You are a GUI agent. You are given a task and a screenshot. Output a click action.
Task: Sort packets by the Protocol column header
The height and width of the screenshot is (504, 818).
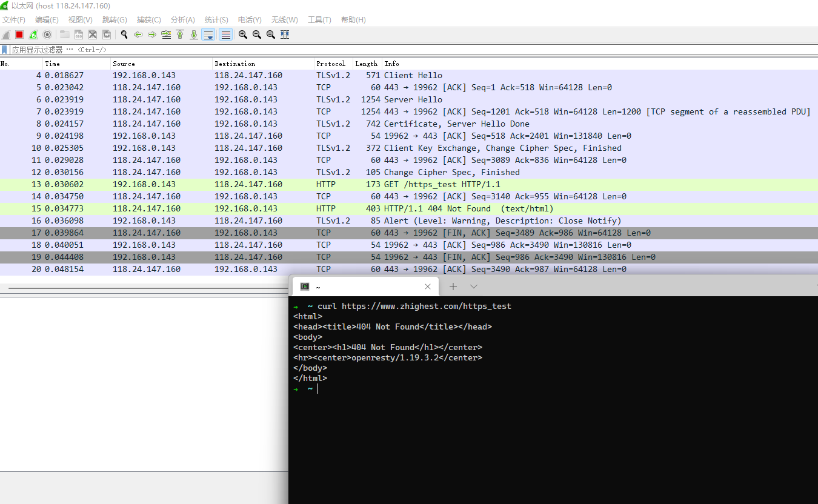tap(331, 64)
